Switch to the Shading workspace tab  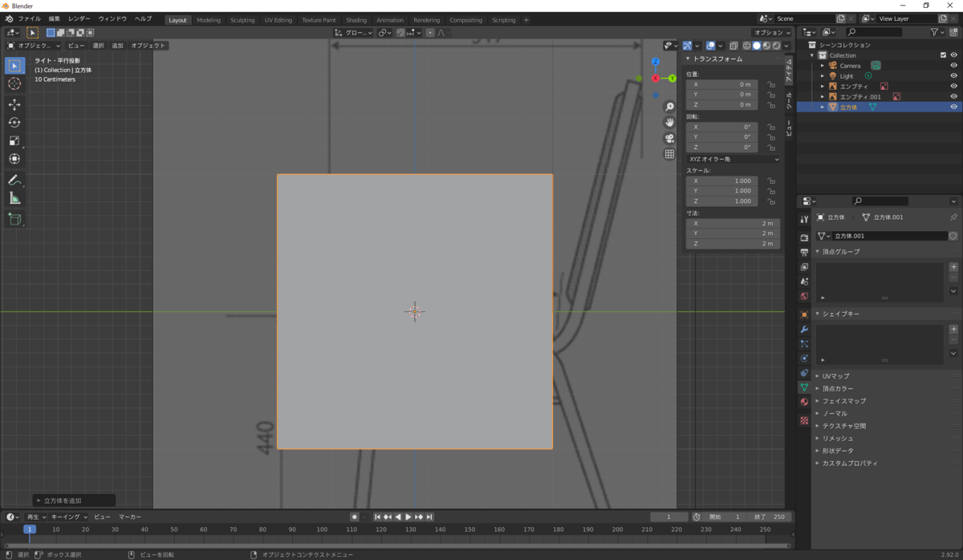pyautogui.click(x=356, y=20)
